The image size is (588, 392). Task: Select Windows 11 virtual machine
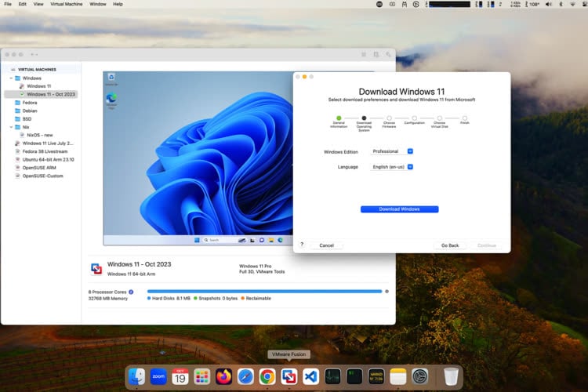tap(39, 86)
